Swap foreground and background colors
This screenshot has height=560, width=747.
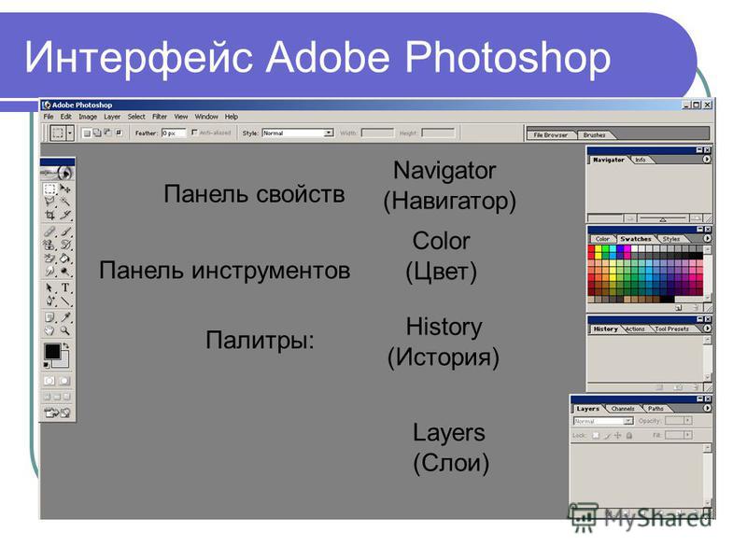tap(66, 345)
